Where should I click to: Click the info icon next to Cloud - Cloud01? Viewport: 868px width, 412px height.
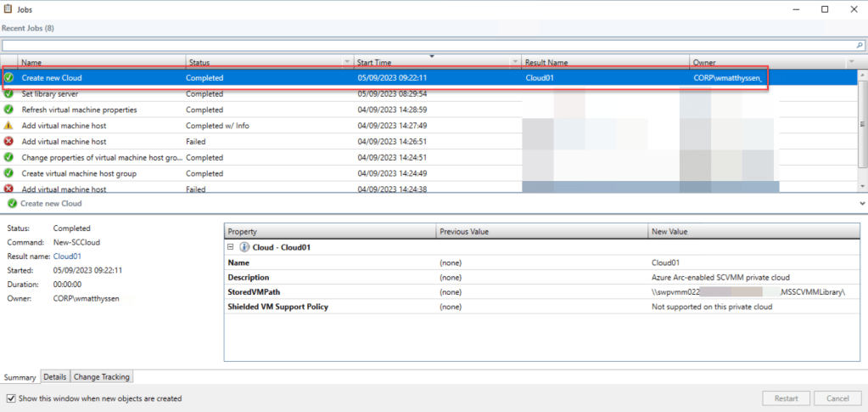244,247
